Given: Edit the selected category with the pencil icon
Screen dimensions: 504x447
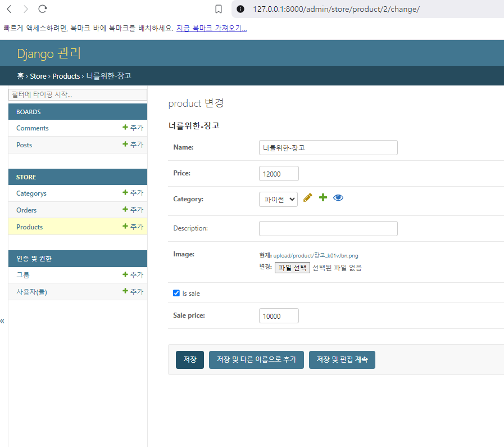Looking at the screenshot, I should pyautogui.click(x=307, y=198).
